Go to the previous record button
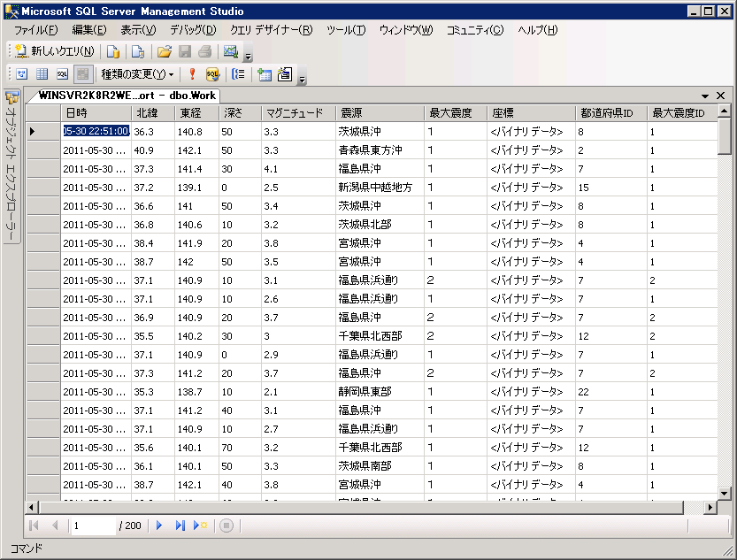This screenshot has height=560, width=737. click(55, 525)
